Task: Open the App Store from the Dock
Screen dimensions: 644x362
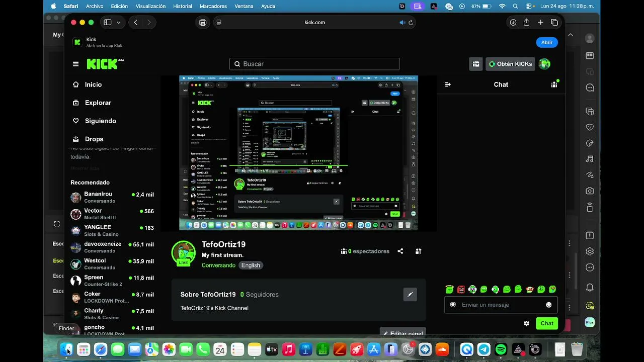Action: tap(374, 349)
